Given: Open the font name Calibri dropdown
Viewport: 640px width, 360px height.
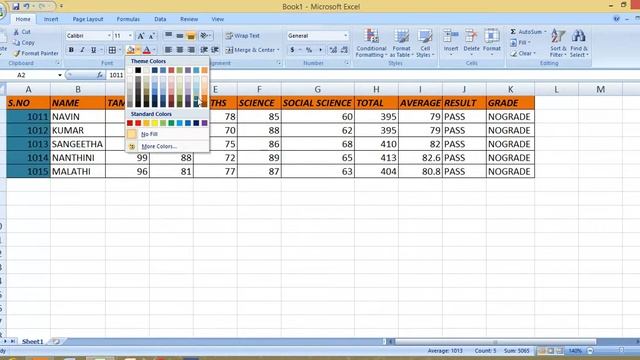Looking at the screenshot, I should pos(109,36).
